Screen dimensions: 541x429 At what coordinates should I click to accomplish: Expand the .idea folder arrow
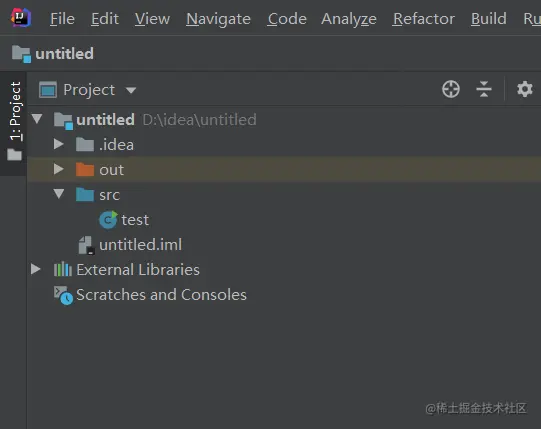click(x=58, y=144)
